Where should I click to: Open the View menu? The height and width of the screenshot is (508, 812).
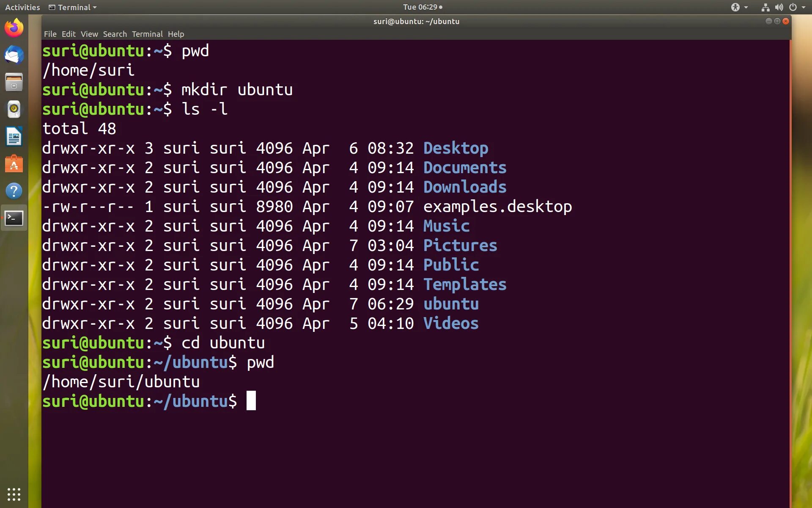coord(89,34)
